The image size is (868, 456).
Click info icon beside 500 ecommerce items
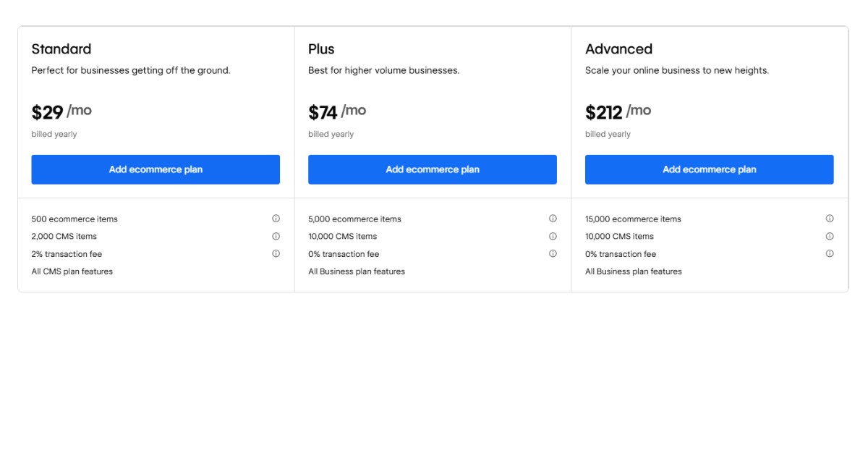click(276, 219)
